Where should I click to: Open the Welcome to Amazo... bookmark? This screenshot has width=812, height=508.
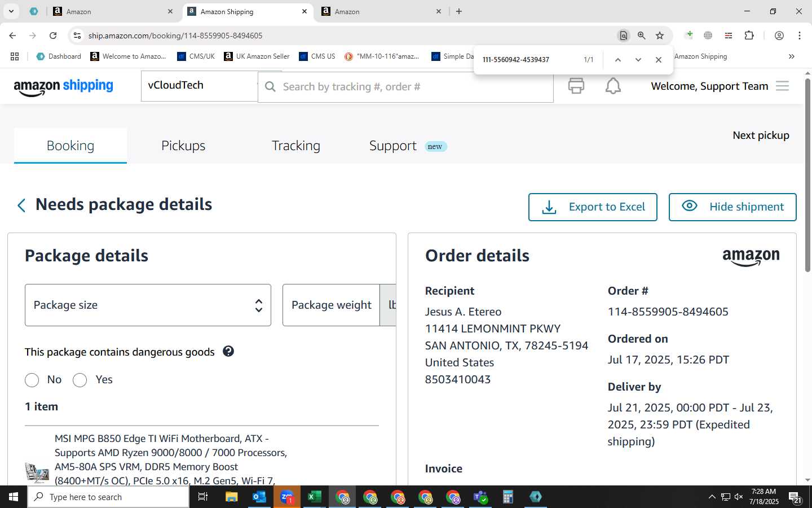pyautogui.click(x=128, y=56)
